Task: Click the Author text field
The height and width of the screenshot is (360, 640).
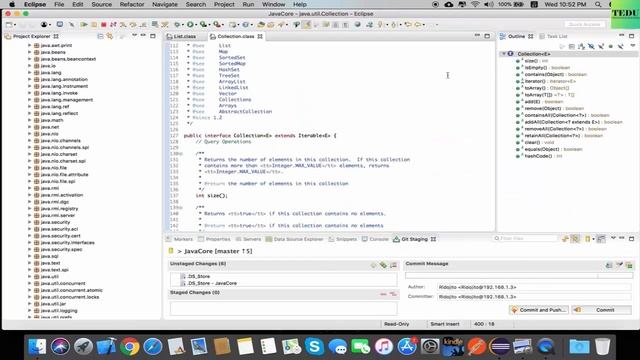Action: pos(534,287)
